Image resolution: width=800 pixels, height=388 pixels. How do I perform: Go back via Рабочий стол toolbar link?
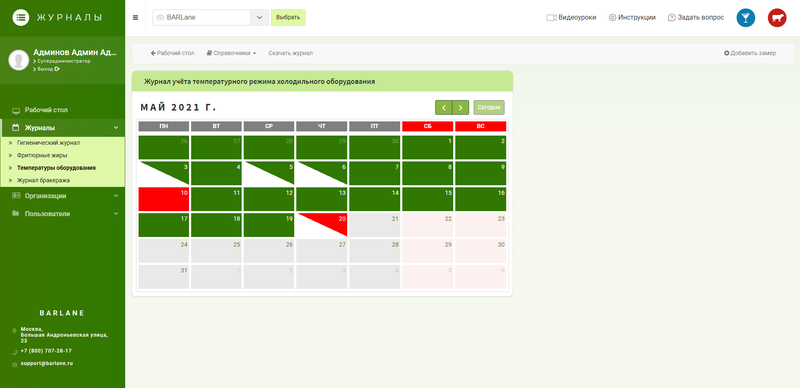[172, 53]
